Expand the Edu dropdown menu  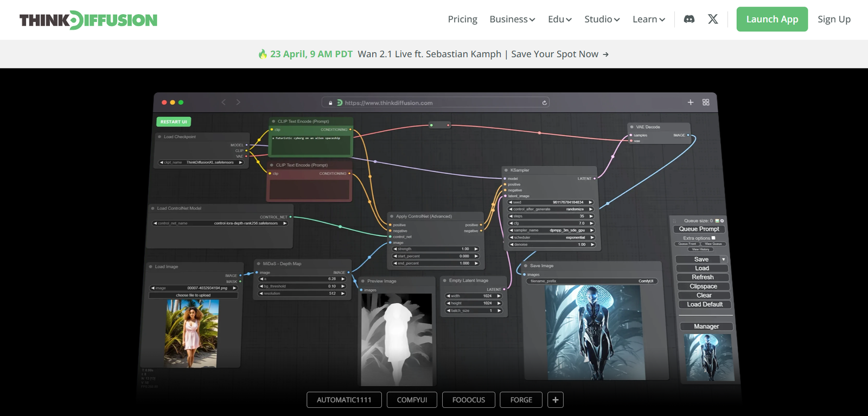(x=559, y=19)
